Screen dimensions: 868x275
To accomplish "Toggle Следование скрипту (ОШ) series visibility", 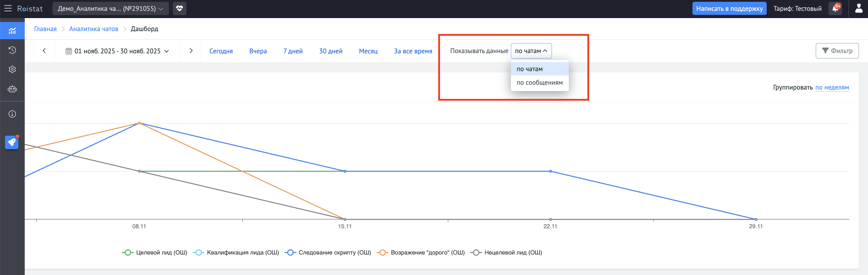I will click(328, 252).
